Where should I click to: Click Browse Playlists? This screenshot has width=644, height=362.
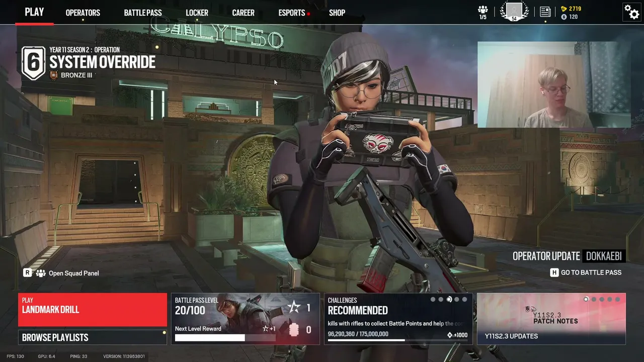[x=93, y=337]
